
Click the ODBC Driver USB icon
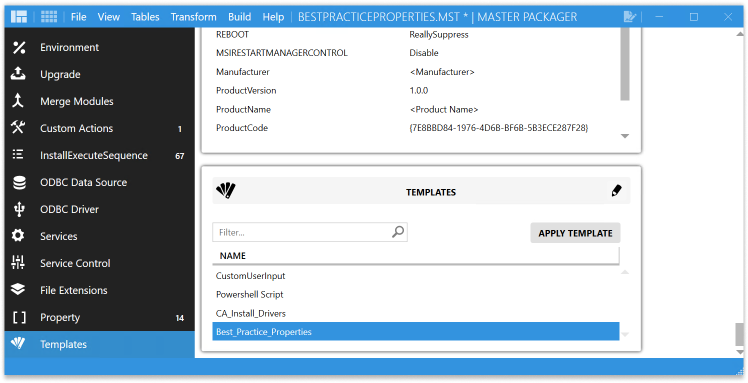click(x=19, y=209)
